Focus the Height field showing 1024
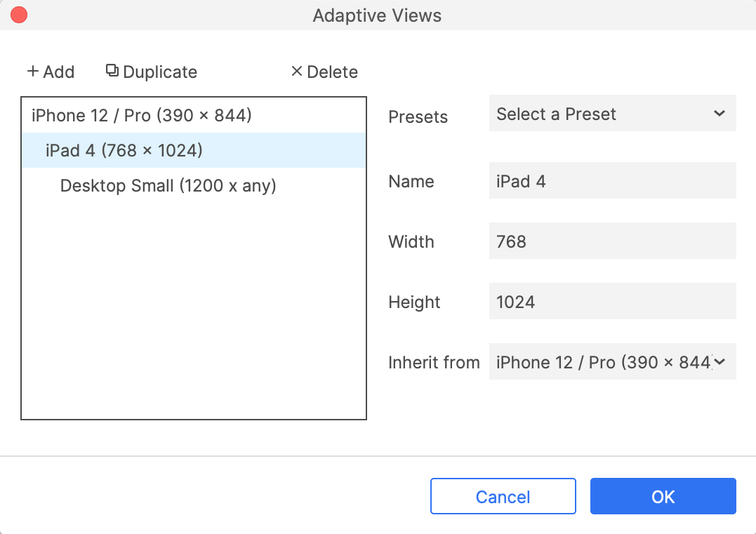This screenshot has width=756, height=534. point(612,302)
